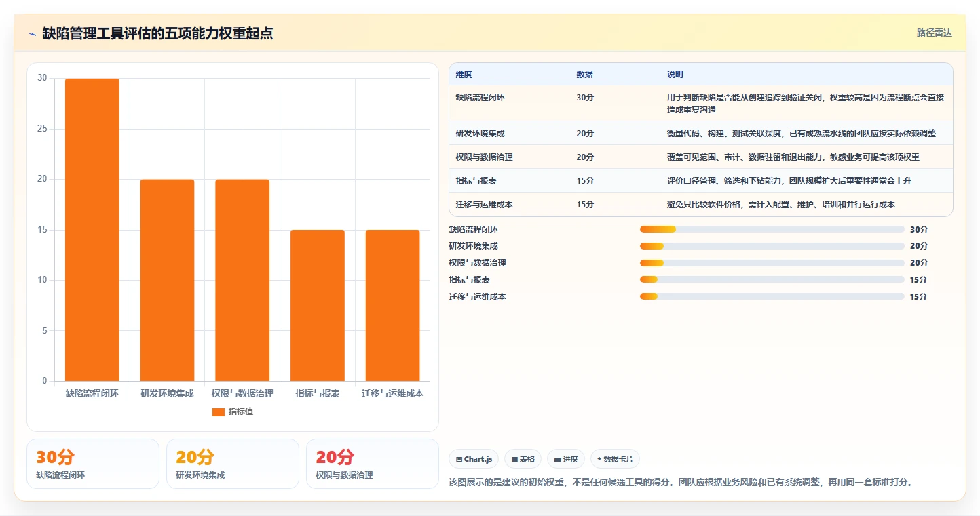Screen dimensions: 980x516
Task: Click 缺陷流程闭环 in the table's first row
Action: point(480,97)
